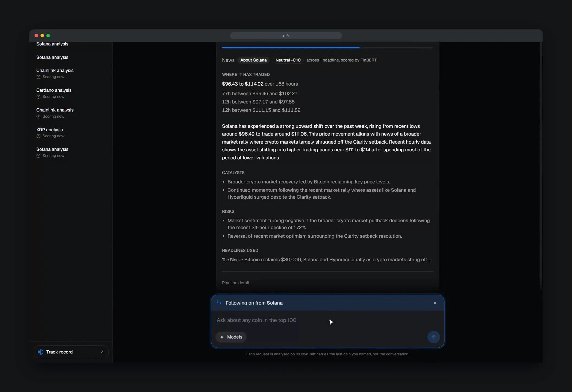Click the RISKS section heading
572x392 pixels.
[228, 212]
